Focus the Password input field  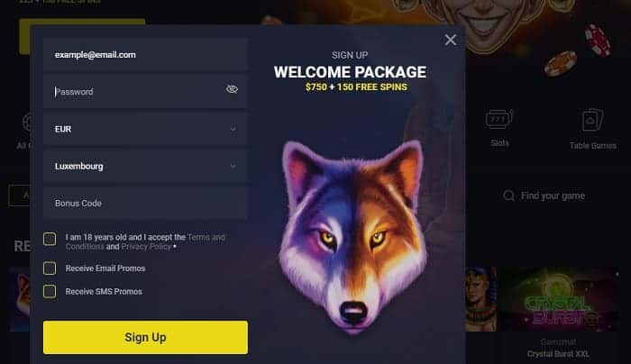point(145,92)
